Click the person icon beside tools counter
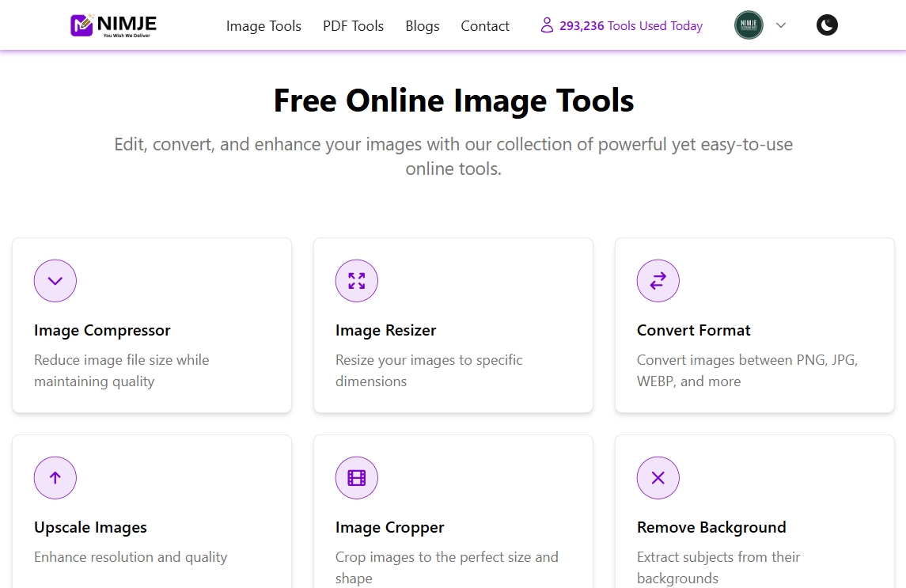 (547, 25)
